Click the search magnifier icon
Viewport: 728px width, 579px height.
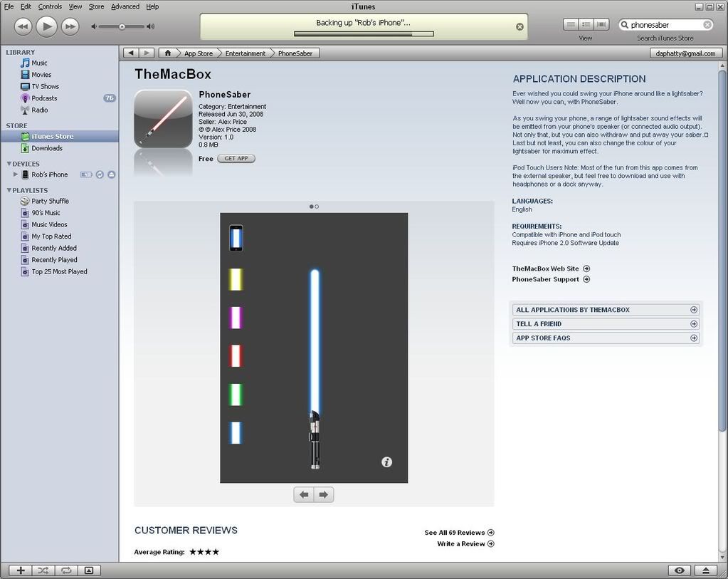(x=625, y=25)
